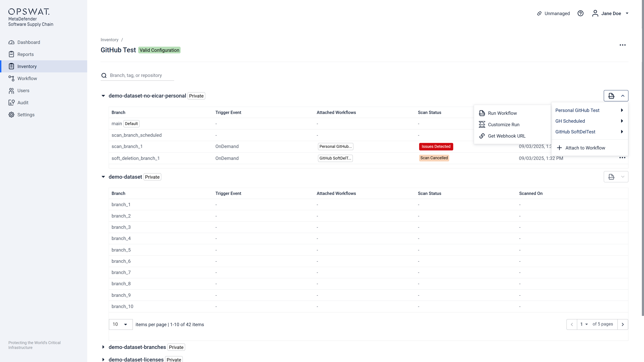Expand demo-dataset-licenses repository
Image resolution: width=644 pixels, height=362 pixels.
pos(103,360)
